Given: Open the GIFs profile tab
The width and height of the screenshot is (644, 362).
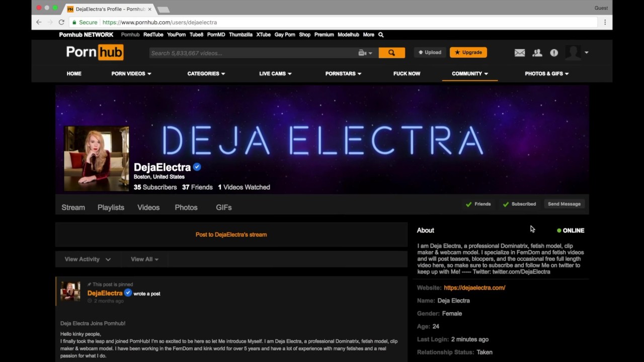Looking at the screenshot, I should click(224, 207).
